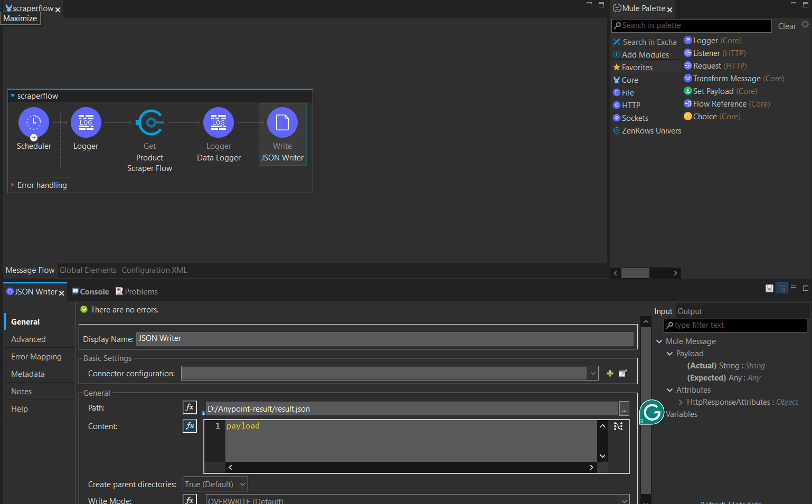Add Transform Message (Core) from palette

734,79
